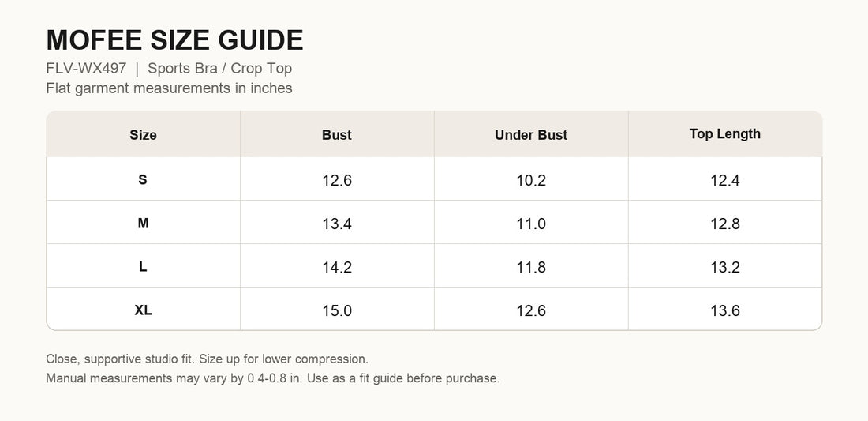Select the 12.4 top length value
This screenshot has width=868, height=421.
coord(724,180)
